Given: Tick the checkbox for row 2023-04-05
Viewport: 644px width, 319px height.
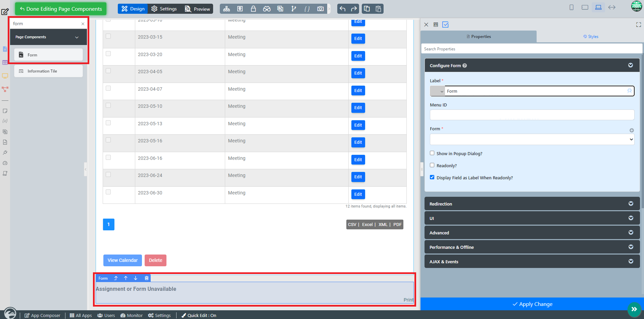Looking at the screenshot, I should (x=108, y=71).
